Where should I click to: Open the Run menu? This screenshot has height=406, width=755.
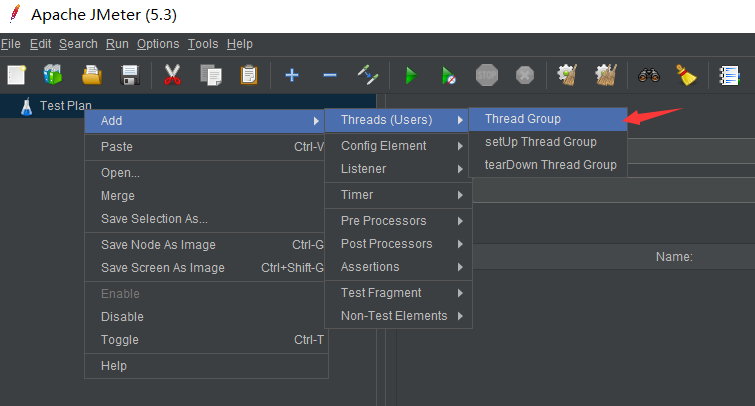pyautogui.click(x=117, y=44)
